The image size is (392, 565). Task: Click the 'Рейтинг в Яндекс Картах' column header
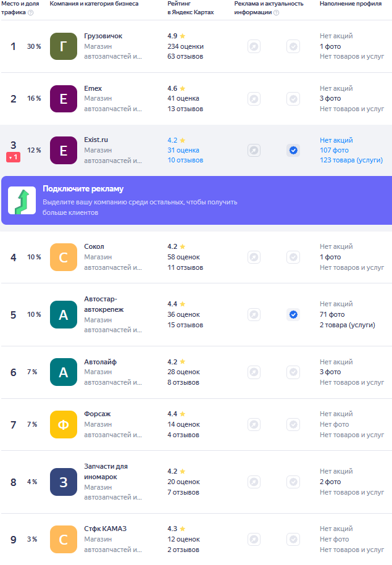[190, 8]
